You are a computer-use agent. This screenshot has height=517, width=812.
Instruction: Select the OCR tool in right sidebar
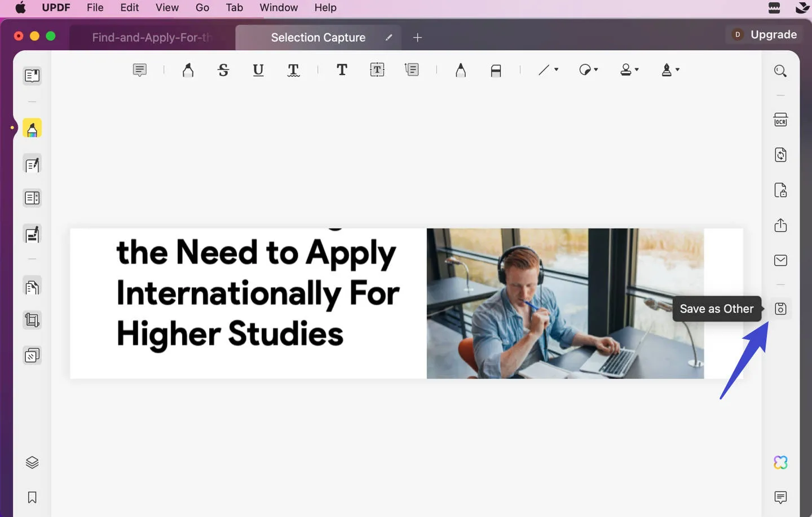780,120
